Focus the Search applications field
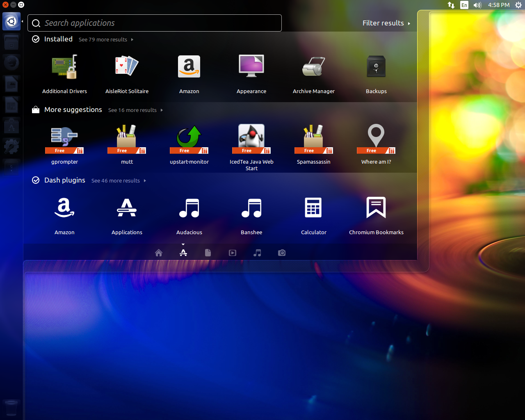The image size is (525, 420). click(x=155, y=23)
